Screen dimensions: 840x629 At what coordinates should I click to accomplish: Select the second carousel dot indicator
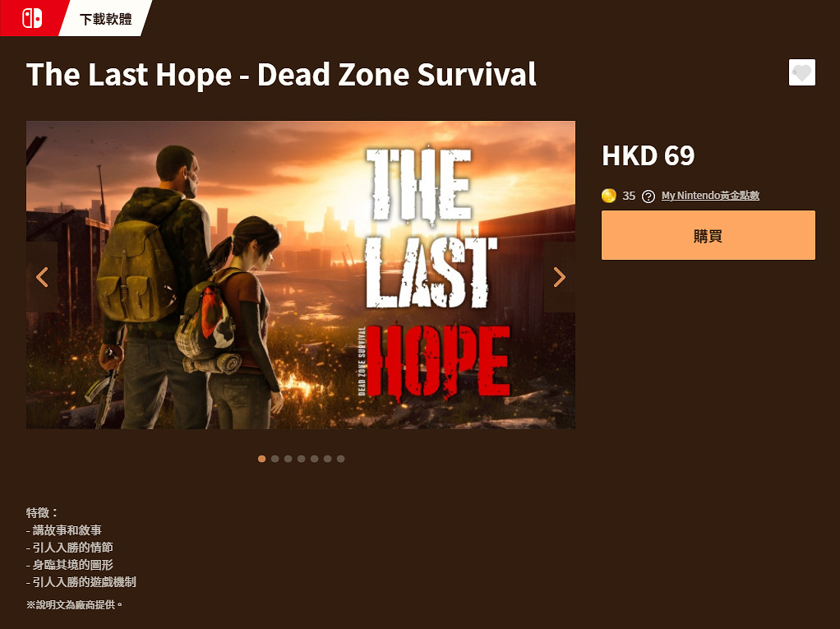point(275,459)
